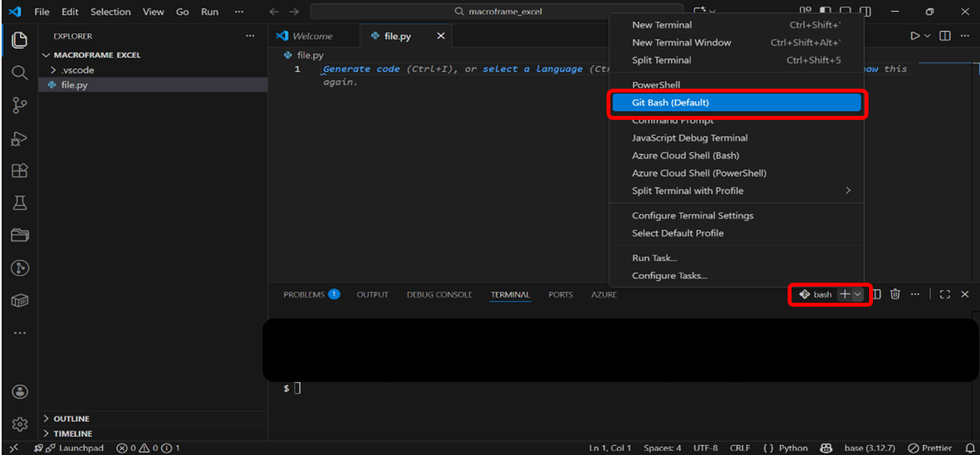This screenshot has width=980, height=455.
Task: Open the Search view icon
Action: (20, 72)
